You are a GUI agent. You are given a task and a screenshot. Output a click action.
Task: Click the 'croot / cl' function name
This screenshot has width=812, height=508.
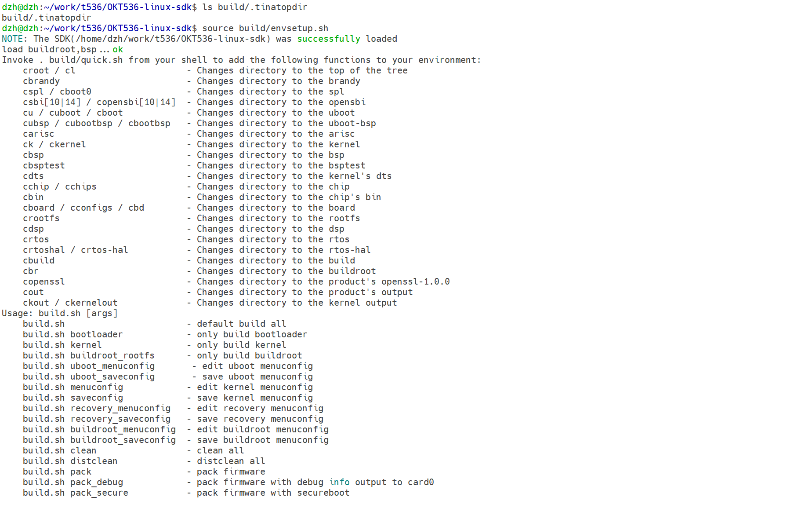click(49, 70)
